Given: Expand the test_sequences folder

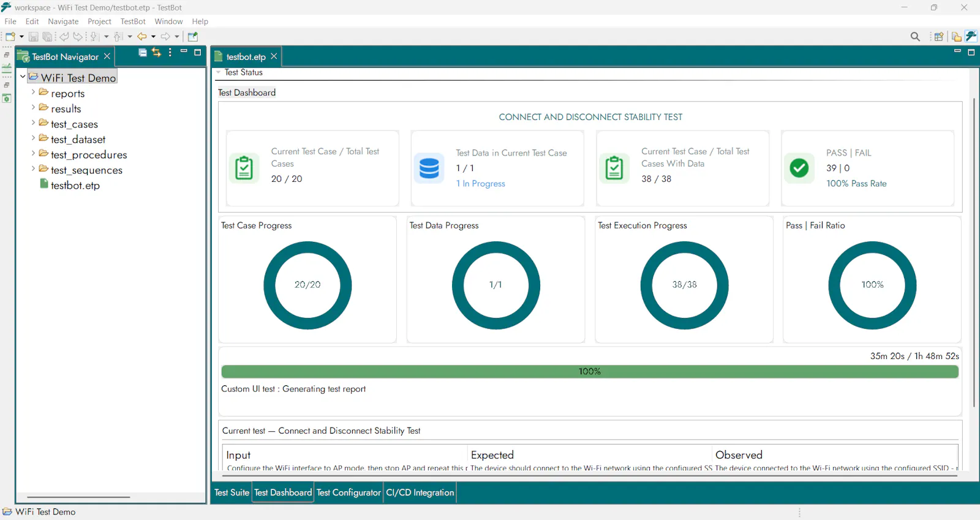Looking at the screenshot, I should click(33, 168).
